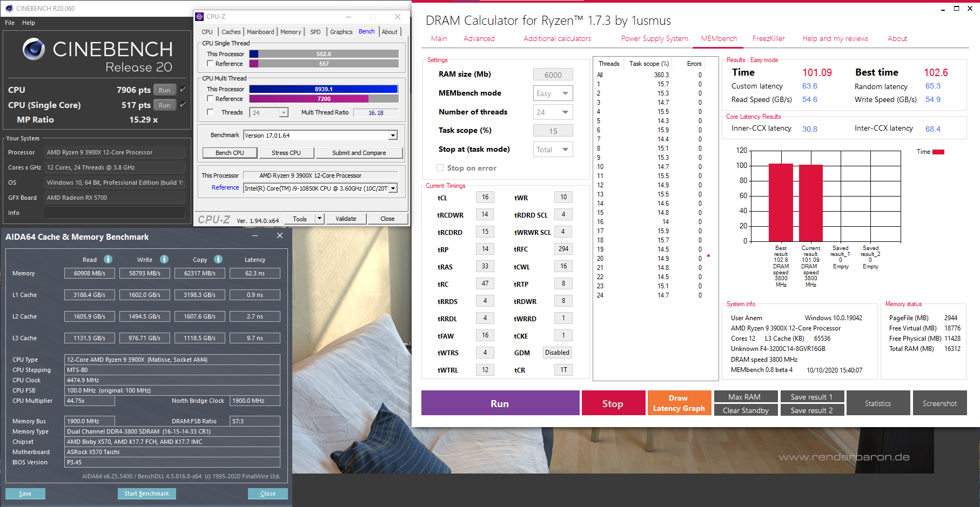Open CPU-Z Threads count dropdown
Image resolution: width=980 pixels, height=507 pixels.
pyautogui.click(x=284, y=113)
